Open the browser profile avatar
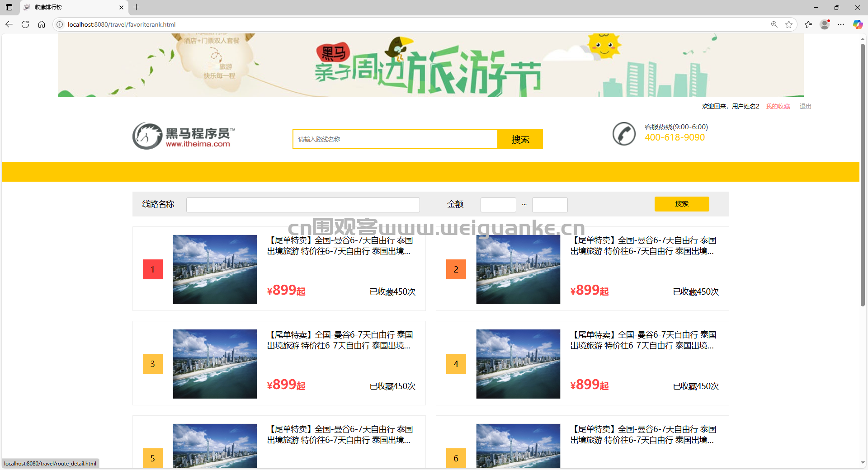Screen dimensions: 868x470 point(825,24)
